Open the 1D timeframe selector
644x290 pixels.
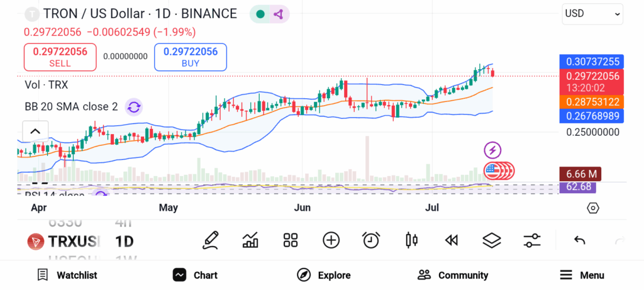click(125, 242)
